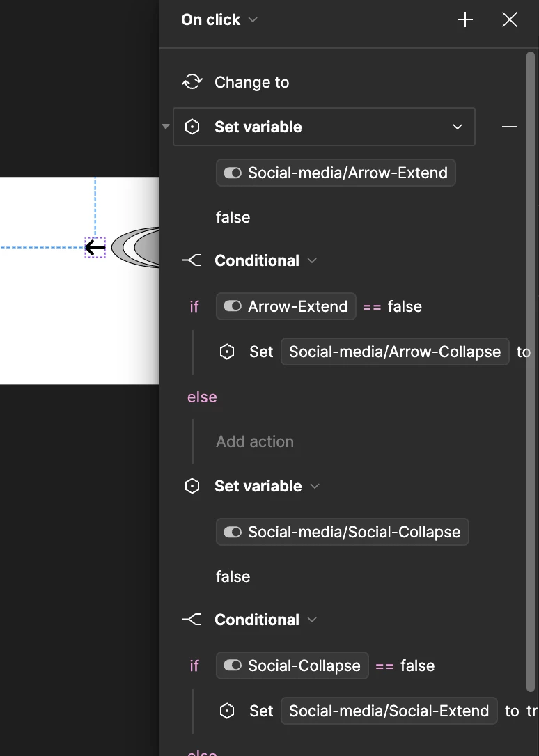This screenshot has width=539, height=756.
Task: Remove the first Set variable action via minus icon
Action: pos(509,127)
